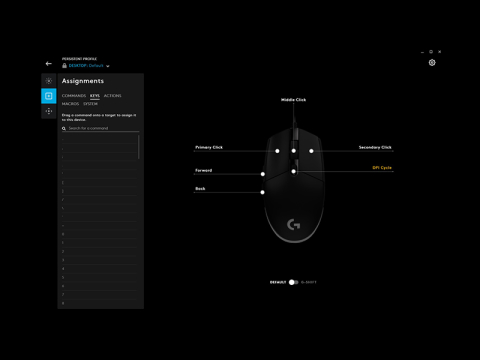Click the keys list scrollbar
The height and width of the screenshot is (360, 480).
pos(139,147)
